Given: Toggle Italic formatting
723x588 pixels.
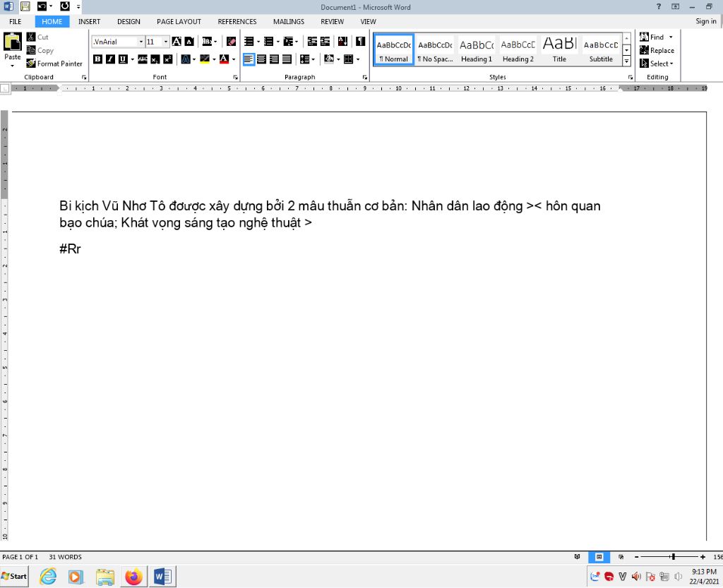Looking at the screenshot, I should (x=110, y=59).
